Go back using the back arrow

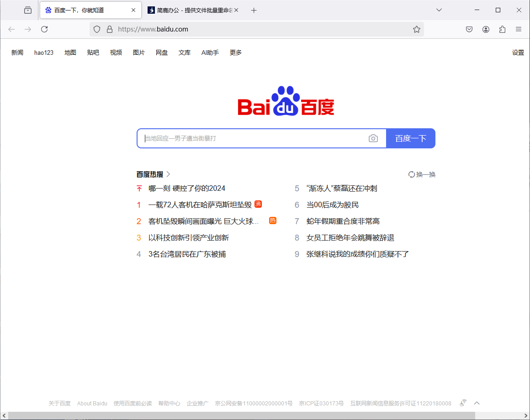coord(11,29)
